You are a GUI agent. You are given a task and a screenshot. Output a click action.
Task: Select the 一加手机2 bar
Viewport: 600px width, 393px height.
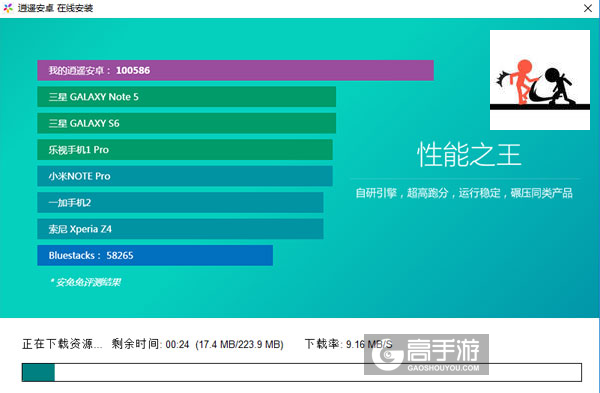[x=180, y=202]
